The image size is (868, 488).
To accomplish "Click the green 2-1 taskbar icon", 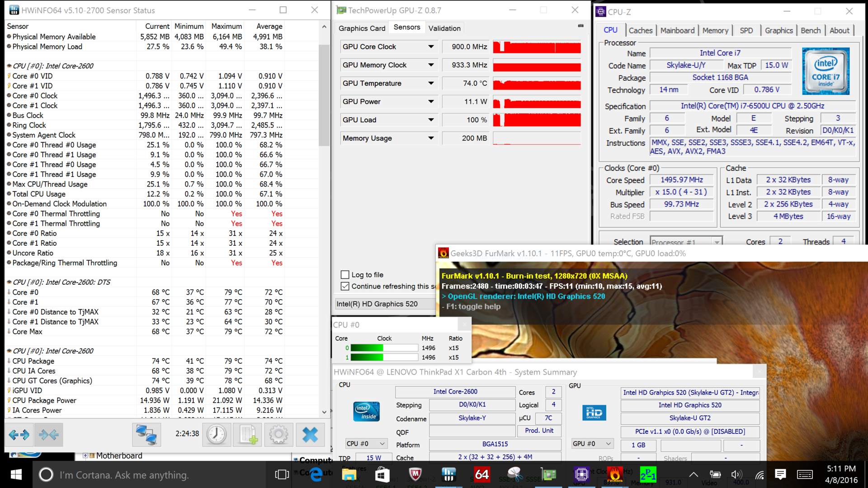I will tap(648, 474).
